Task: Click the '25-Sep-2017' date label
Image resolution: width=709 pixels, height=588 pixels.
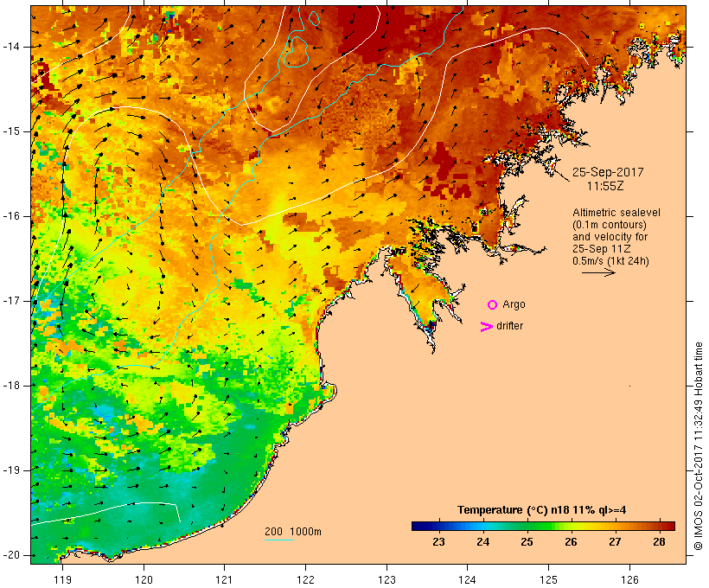Action: [x=607, y=172]
